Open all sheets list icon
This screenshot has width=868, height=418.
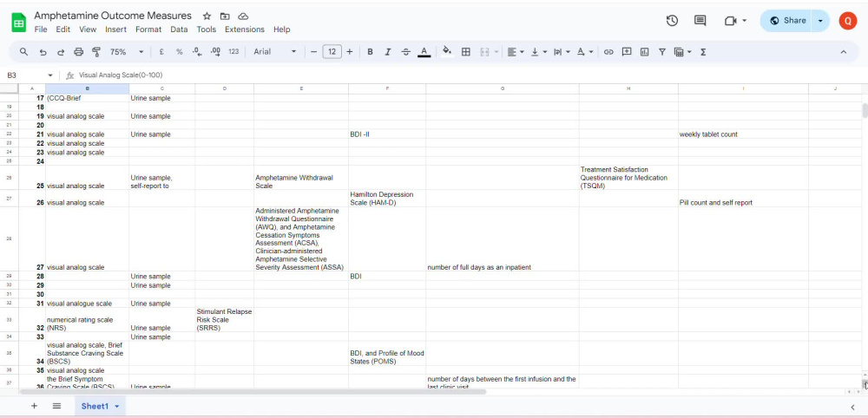[56, 406]
